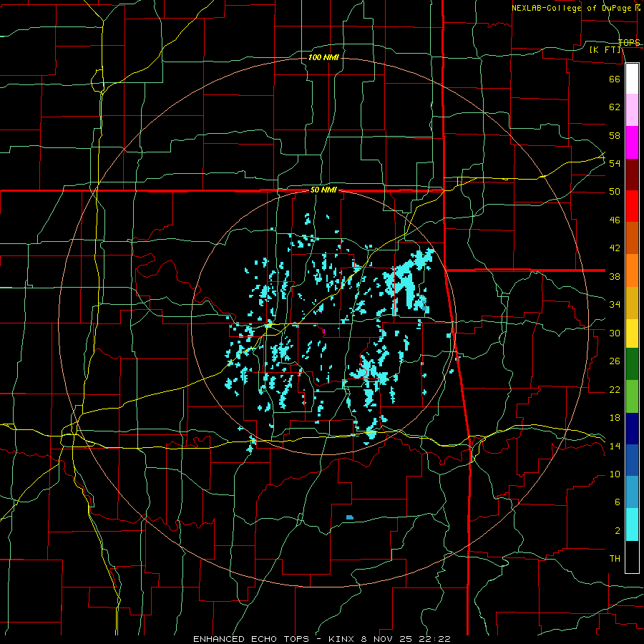Click the medium blue legend swatch near 10
This screenshot has width=644, height=644.
click(x=632, y=460)
